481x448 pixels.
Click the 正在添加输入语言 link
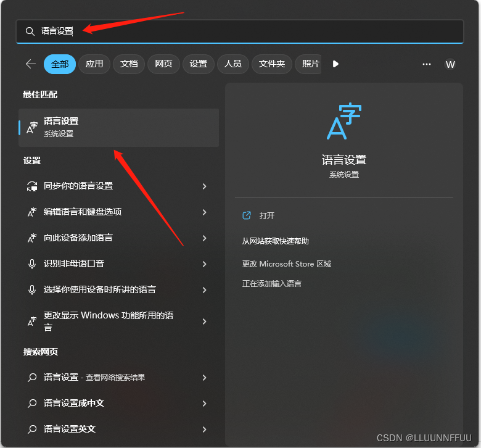[x=272, y=284]
